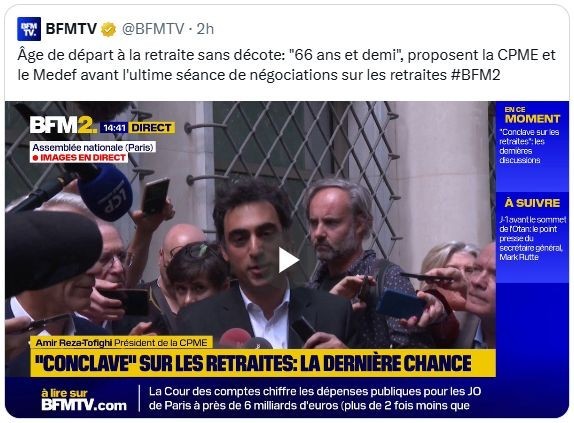
Task: Click the Cour des comptes news ticker
Action: coord(314,398)
